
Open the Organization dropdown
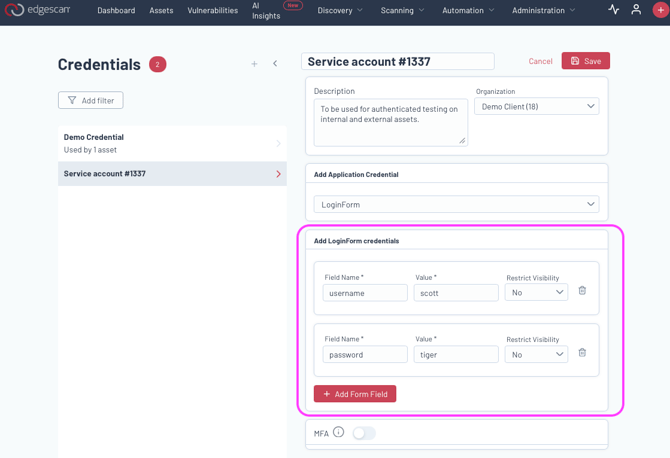(x=536, y=106)
